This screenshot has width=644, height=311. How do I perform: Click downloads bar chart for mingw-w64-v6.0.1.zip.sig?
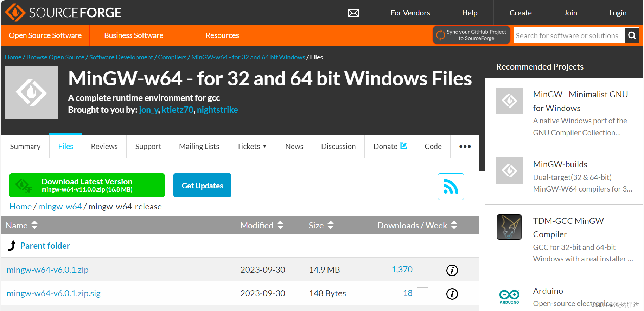point(422,292)
